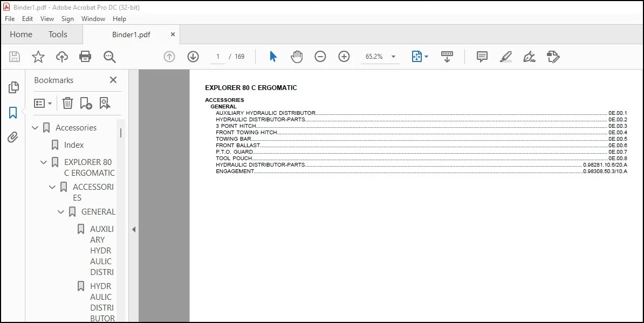The height and width of the screenshot is (323, 644).
Task: Click the upload to cloud icon
Action: coord(62,57)
